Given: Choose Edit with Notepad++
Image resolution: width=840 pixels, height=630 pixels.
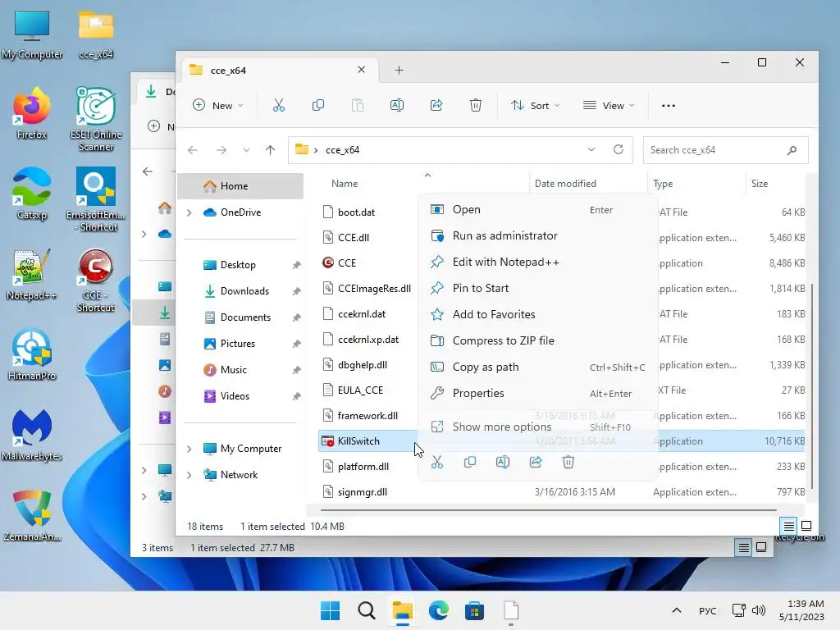Looking at the screenshot, I should pyautogui.click(x=537, y=262).
